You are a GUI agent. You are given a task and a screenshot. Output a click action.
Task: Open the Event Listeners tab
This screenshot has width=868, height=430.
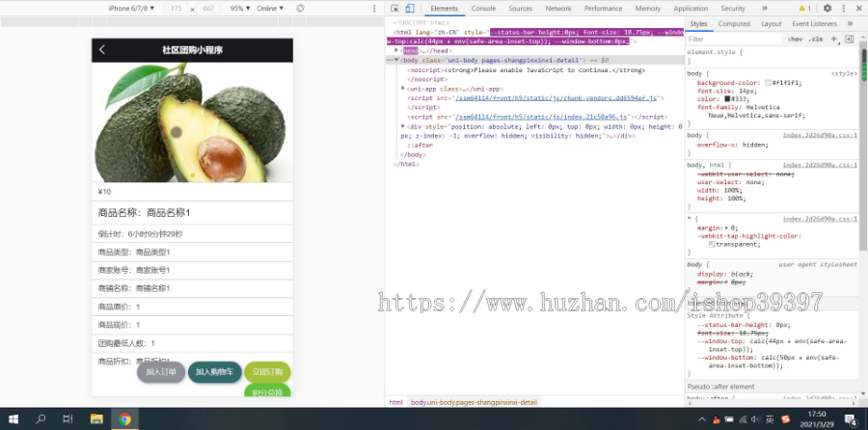(814, 24)
